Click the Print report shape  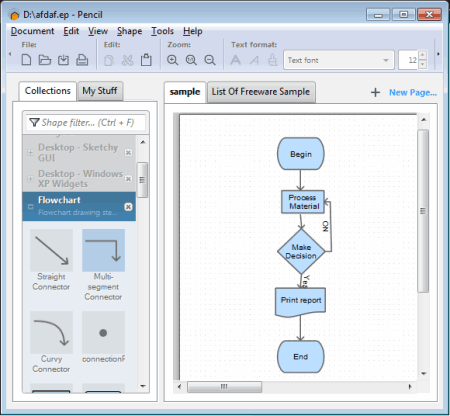pyautogui.click(x=301, y=302)
